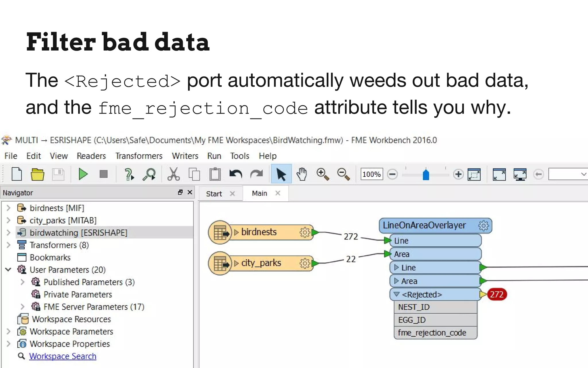Image resolution: width=588 pixels, height=368 pixels.
Task: Switch to the Main tab
Action: click(x=260, y=193)
